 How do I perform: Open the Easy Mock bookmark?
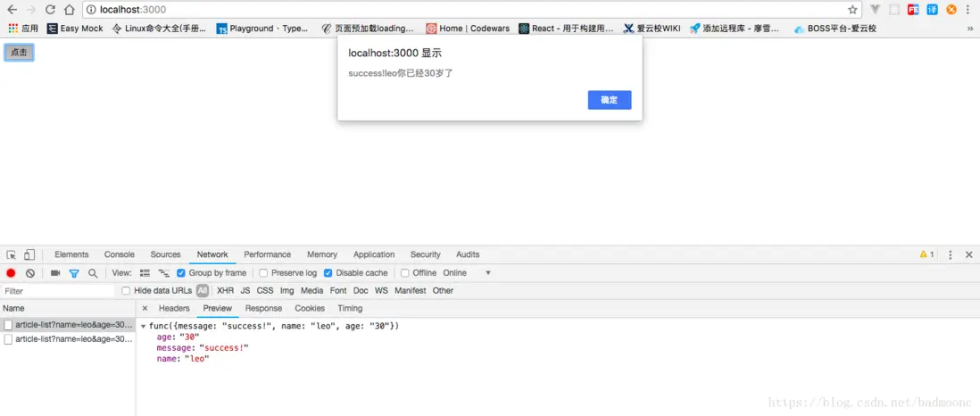tap(75, 29)
